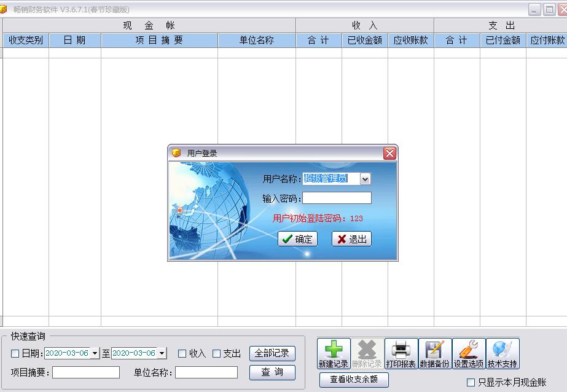This screenshot has width=567, height=392.
Task: Click 退出 with red X icon
Action: point(351,239)
